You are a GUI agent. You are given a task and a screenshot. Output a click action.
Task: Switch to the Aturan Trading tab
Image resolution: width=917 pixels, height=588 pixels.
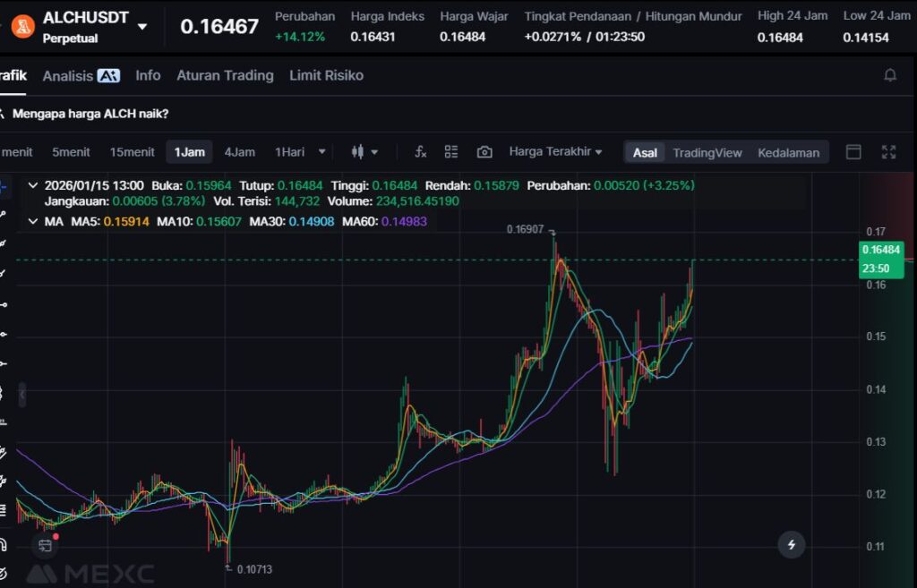[225, 75]
